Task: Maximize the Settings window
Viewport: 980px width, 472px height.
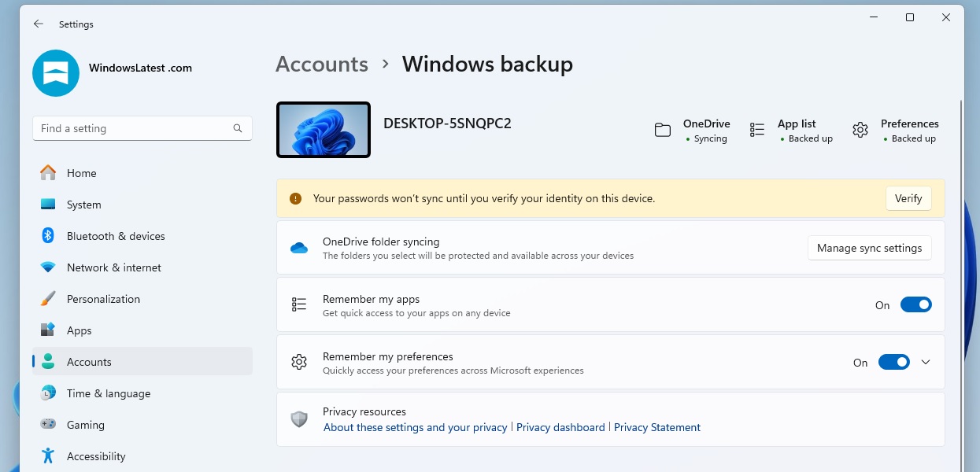Action: point(910,17)
